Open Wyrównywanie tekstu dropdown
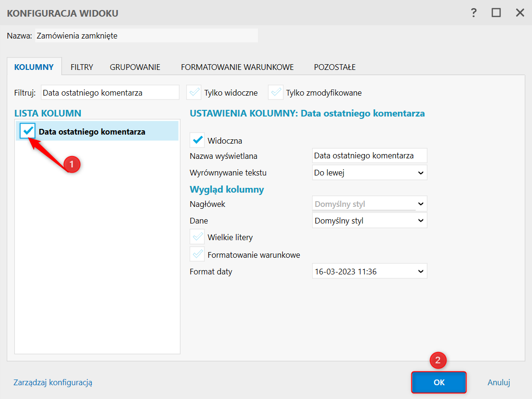The image size is (532, 399). pos(370,173)
